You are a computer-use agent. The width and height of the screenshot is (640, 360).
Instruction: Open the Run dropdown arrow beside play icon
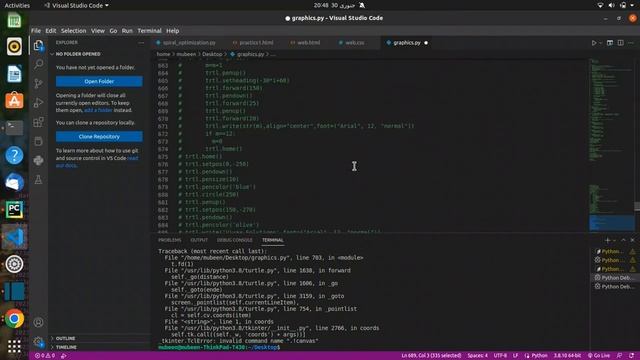point(600,43)
